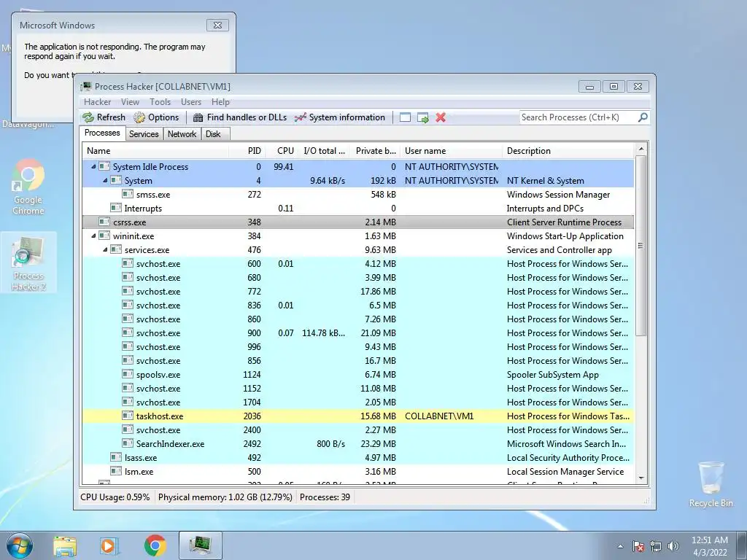
Task: Click the csrss.exe PID 348 icon
Action: (x=104, y=222)
